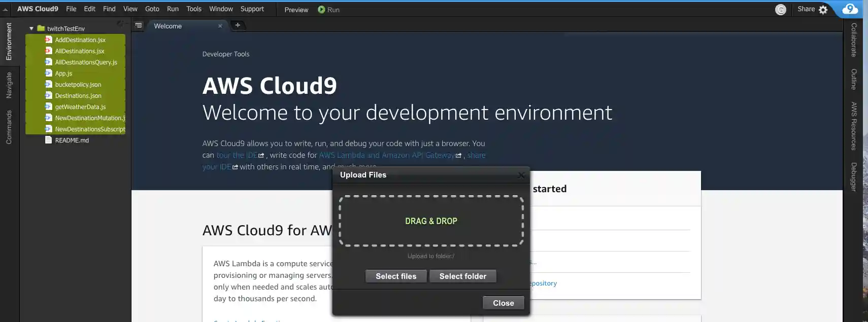Viewport: 868px width, 322px height.
Task: Open the AWS Resources side panel
Action: click(854, 126)
